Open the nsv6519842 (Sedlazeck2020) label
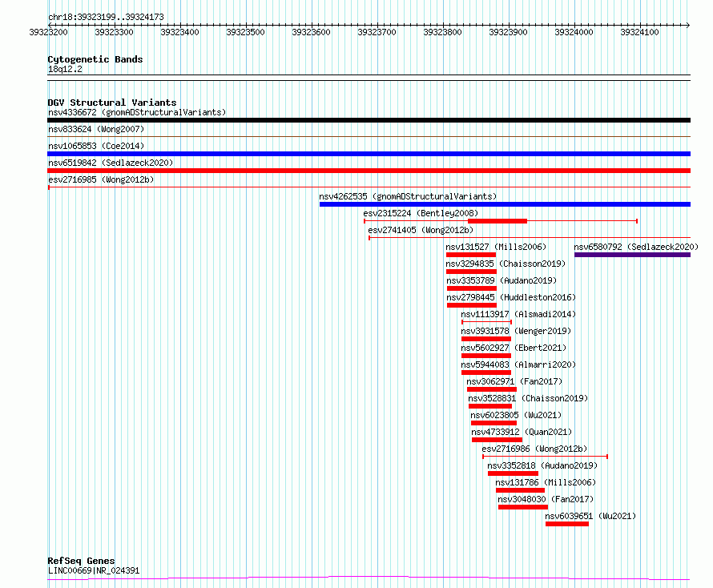 tap(111, 163)
